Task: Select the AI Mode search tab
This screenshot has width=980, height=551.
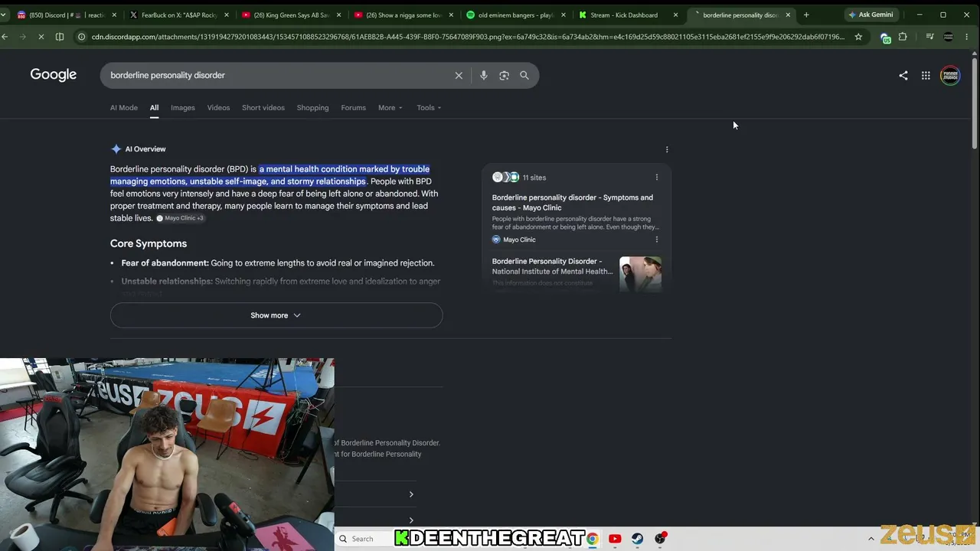Action: [x=124, y=108]
